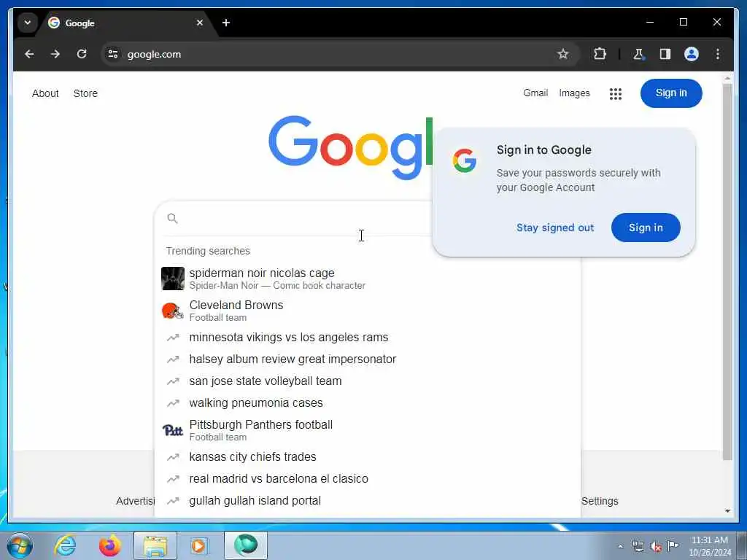
Task: Open Chrome Labs flask icon
Action: [x=638, y=54]
